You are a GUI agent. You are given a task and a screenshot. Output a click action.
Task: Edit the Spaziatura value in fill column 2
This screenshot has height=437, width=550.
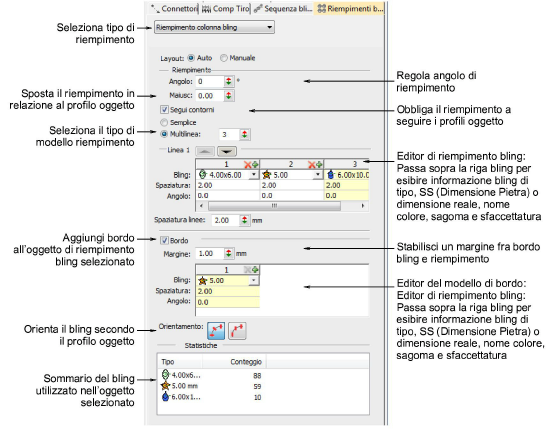point(292,185)
